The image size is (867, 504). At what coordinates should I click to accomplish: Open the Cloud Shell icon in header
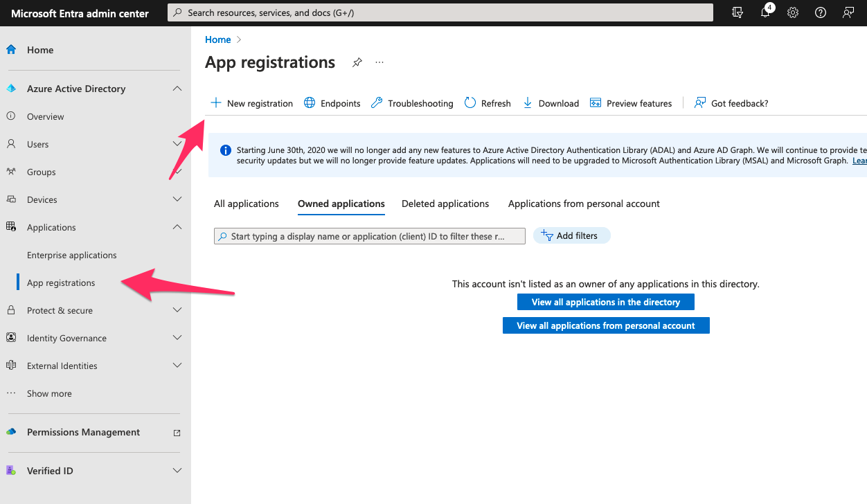(x=738, y=13)
